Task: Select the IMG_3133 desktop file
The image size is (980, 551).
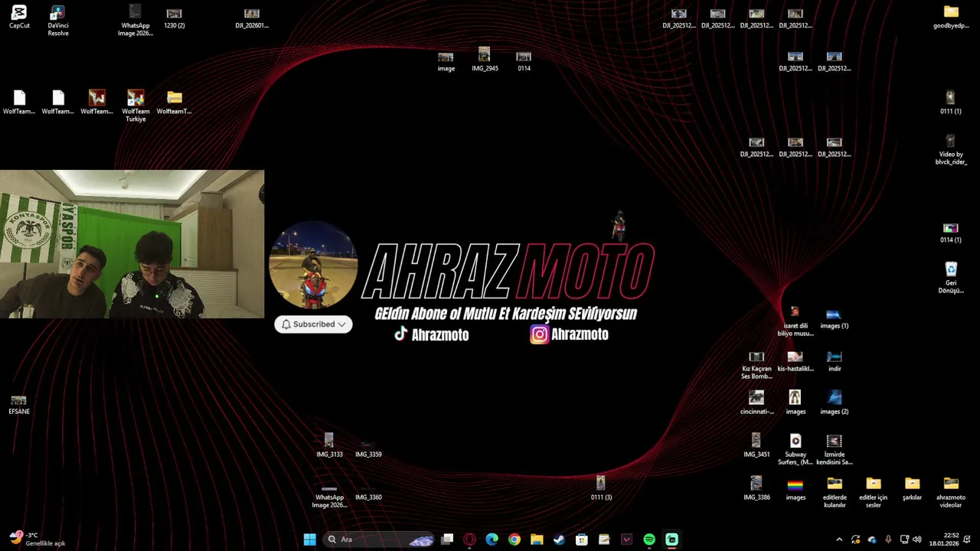Action: tap(329, 445)
